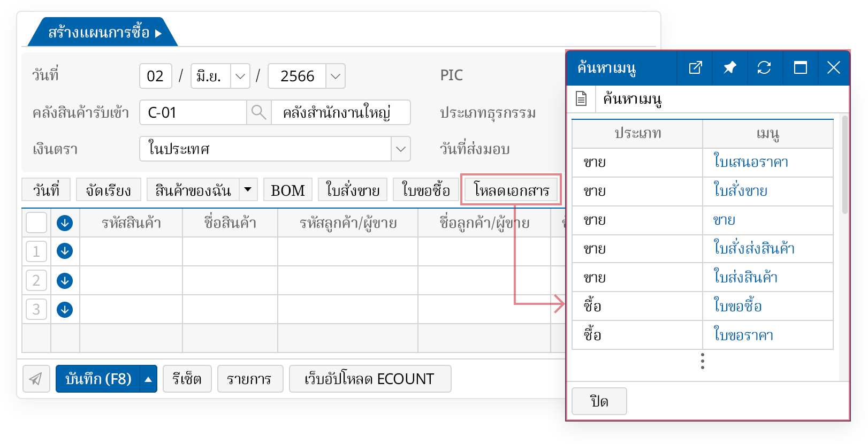Screen dimensions: 868x444
Task: Click the document icon beside the search field
Action: [x=581, y=99]
